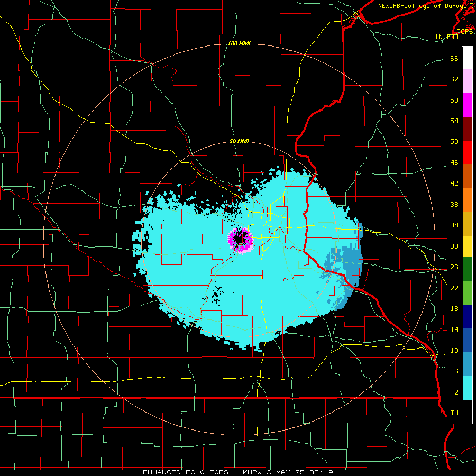
Task: Click the navy blue legend swatch
Action: [x=467, y=317]
